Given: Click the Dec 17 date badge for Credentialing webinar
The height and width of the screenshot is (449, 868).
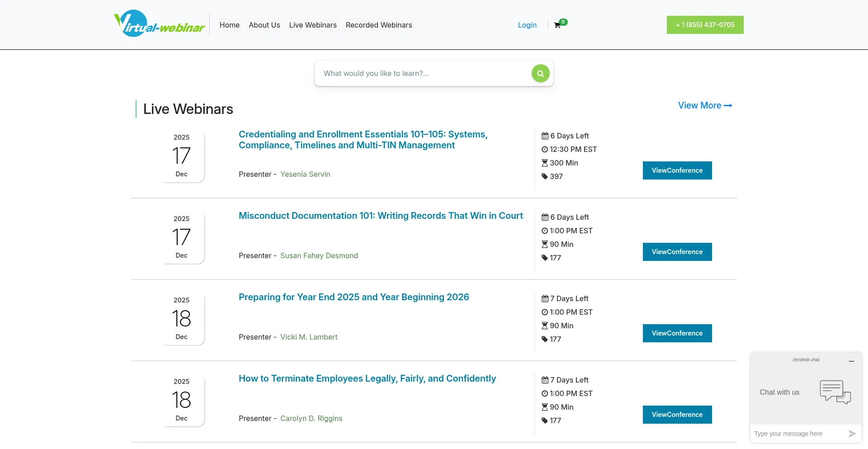Looking at the screenshot, I should click(x=182, y=156).
